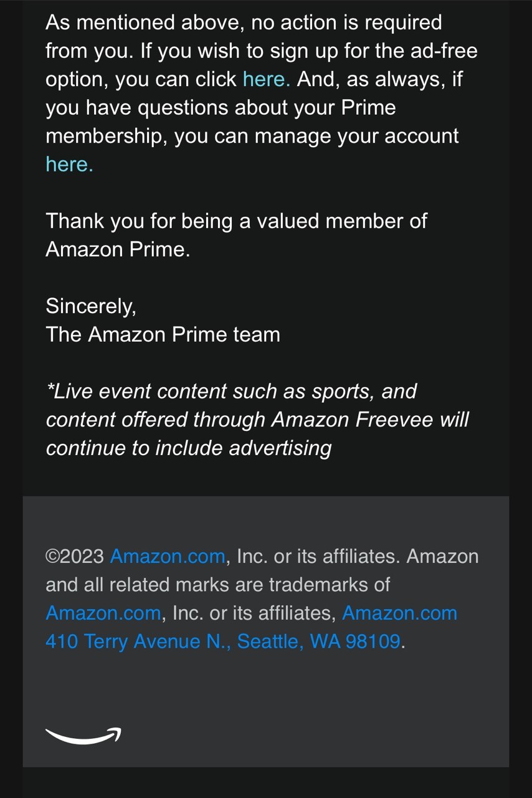Open the Amazon.com link just before the street address
532x798 pixels.
click(399, 613)
